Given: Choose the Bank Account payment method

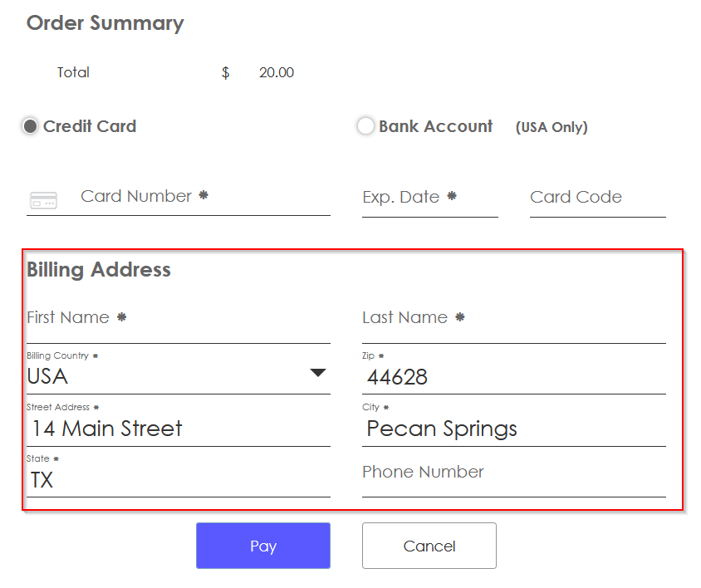Looking at the screenshot, I should pyautogui.click(x=365, y=126).
